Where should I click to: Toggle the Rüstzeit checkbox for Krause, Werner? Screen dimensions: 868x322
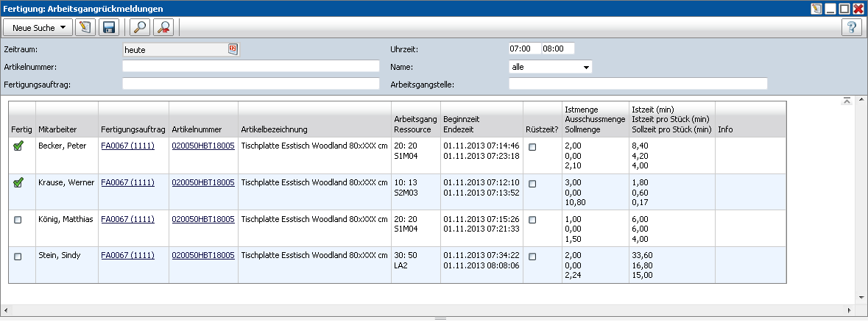click(x=532, y=184)
